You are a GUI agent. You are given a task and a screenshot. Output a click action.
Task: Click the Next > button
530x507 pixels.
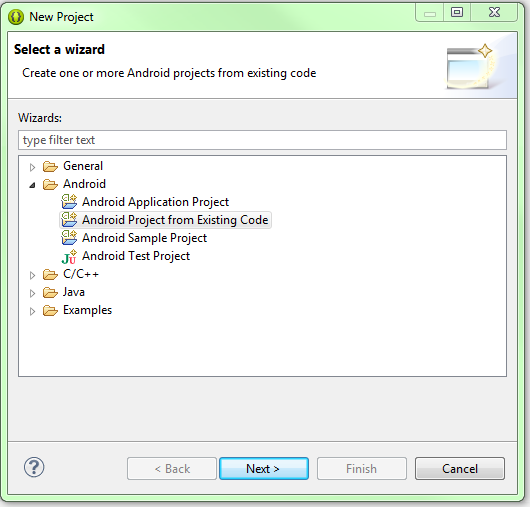click(x=264, y=468)
